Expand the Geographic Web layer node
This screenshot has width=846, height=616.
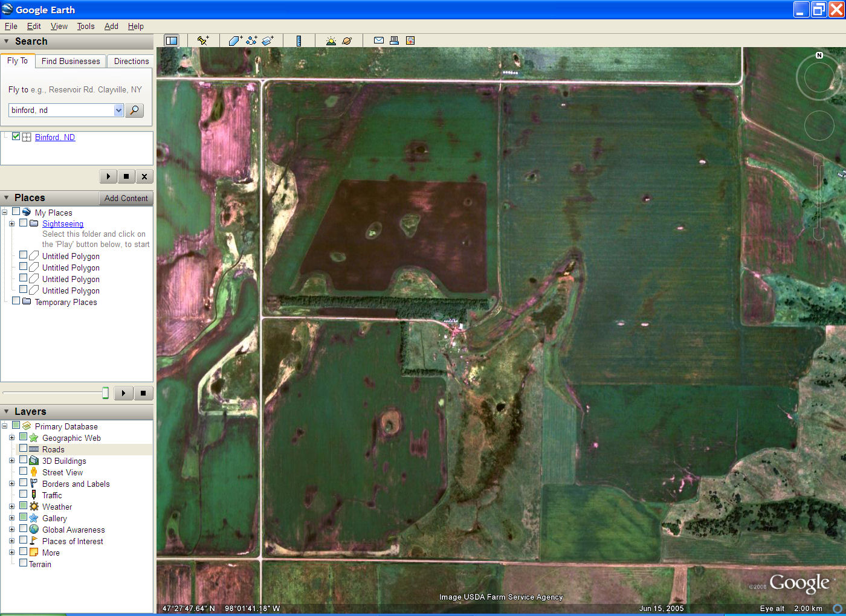tap(11, 438)
